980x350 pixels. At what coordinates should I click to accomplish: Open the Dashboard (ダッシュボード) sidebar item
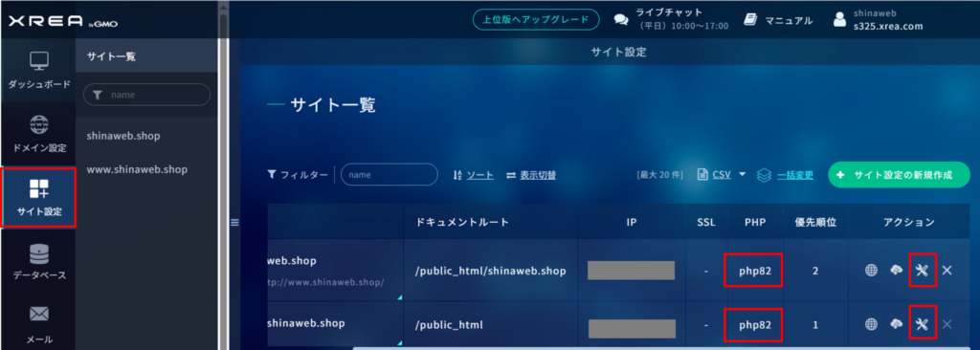click(x=38, y=70)
